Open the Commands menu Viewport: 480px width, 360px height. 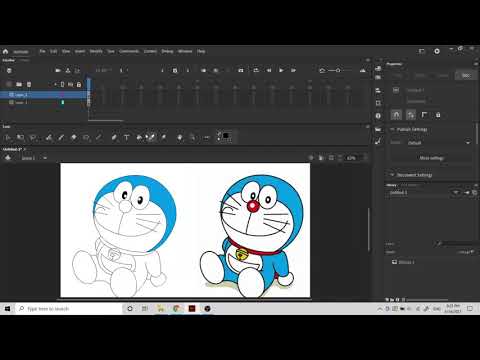tap(129, 51)
